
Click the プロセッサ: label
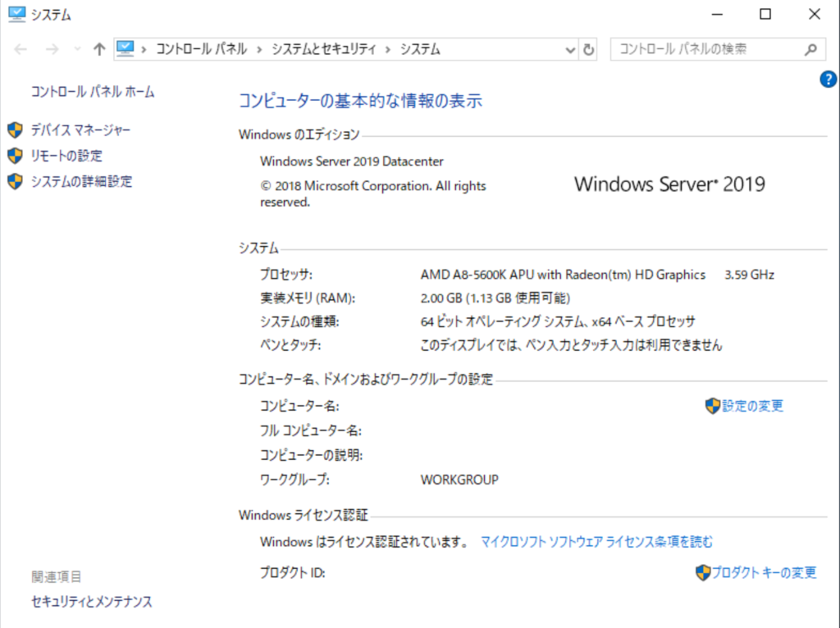[x=286, y=275]
